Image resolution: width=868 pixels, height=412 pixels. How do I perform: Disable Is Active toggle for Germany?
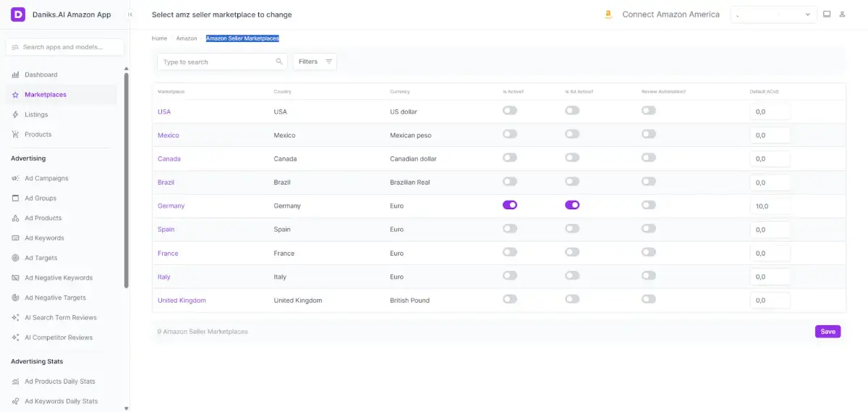(510, 205)
